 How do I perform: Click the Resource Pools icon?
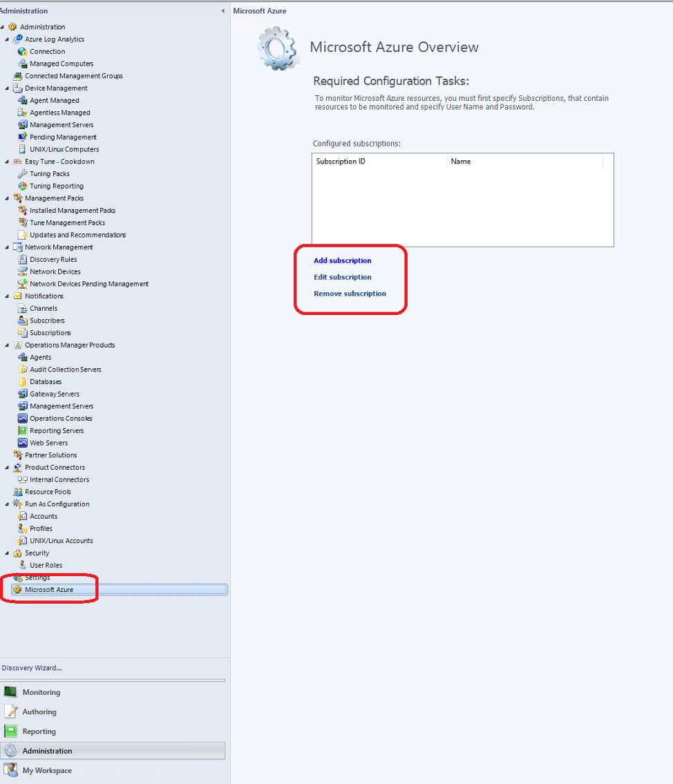[x=17, y=492]
